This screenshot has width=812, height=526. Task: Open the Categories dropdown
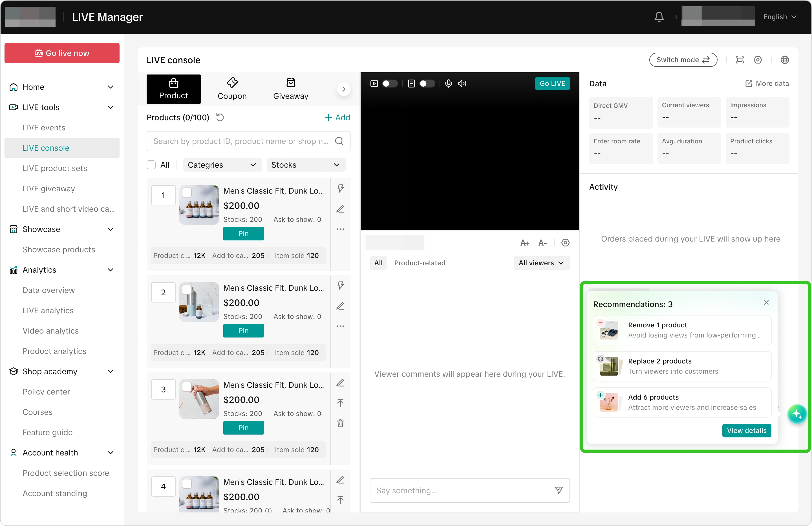pos(222,165)
